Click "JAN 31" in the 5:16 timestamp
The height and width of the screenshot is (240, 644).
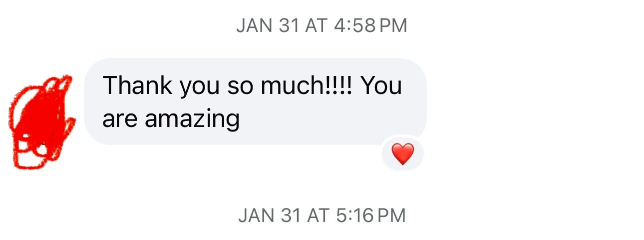pyautogui.click(x=270, y=215)
